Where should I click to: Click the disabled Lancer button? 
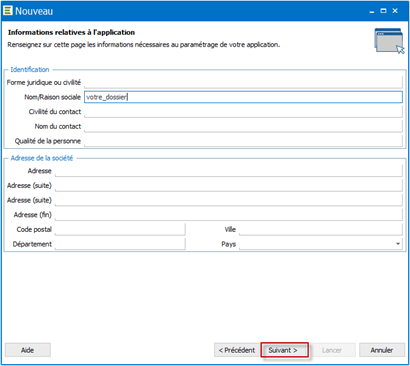pos(332,350)
